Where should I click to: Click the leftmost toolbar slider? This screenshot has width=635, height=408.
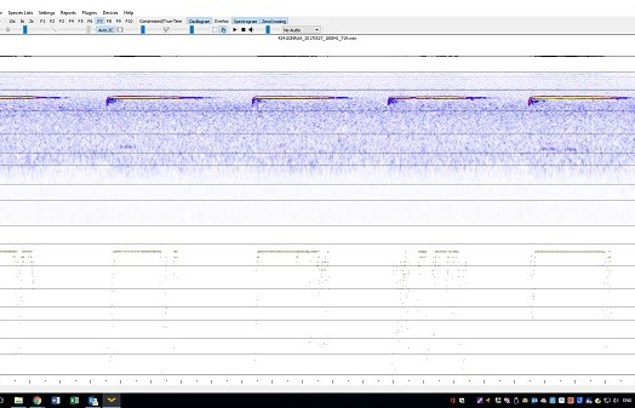click(24, 30)
